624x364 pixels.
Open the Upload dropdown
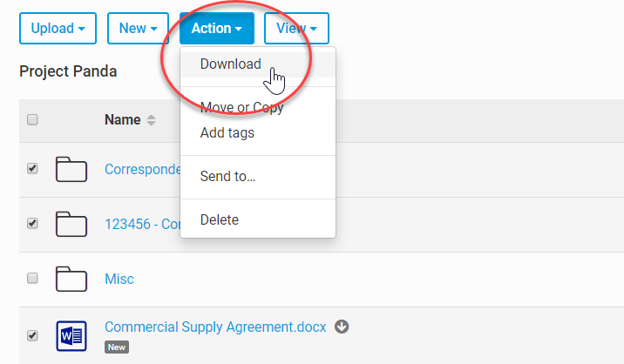pos(58,28)
